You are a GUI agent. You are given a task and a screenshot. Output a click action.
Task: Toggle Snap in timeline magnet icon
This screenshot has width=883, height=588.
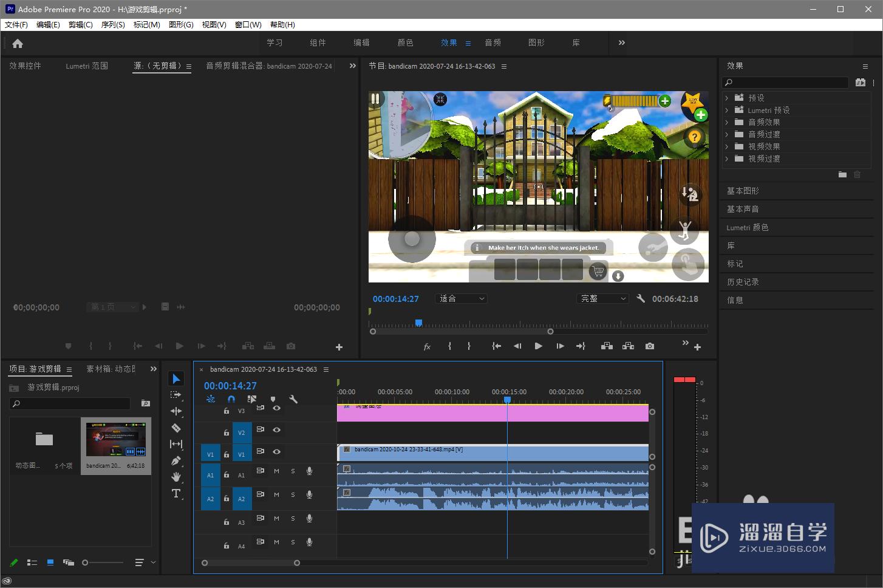point(231,399)
